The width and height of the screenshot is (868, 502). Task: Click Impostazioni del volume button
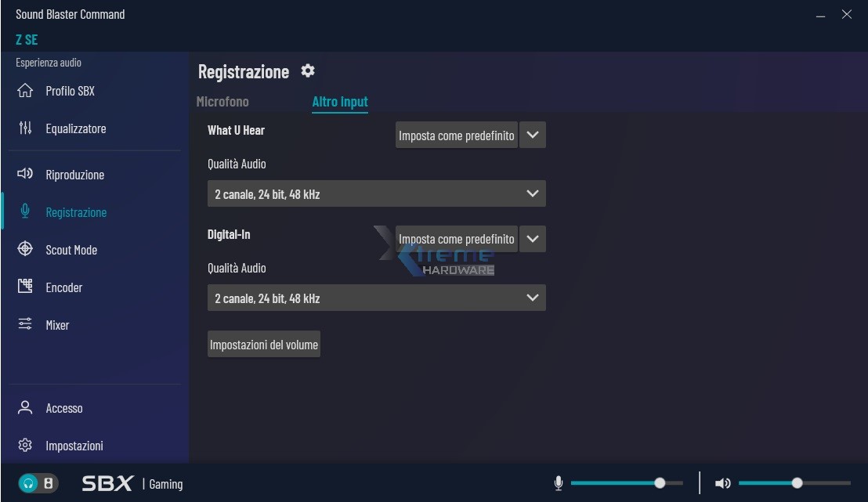(264, 345)
